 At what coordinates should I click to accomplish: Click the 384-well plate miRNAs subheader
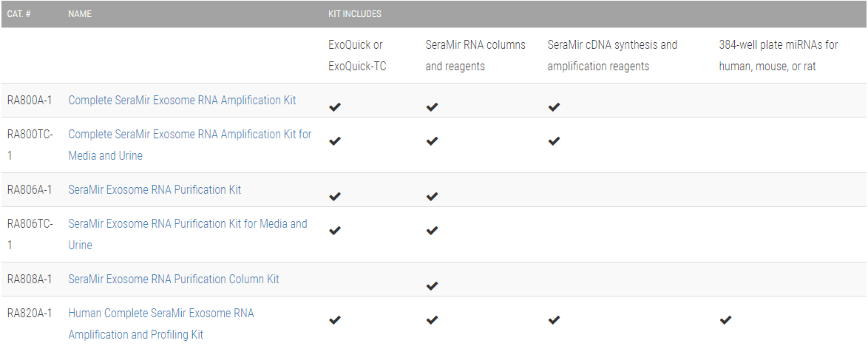[x=778, y=55]
